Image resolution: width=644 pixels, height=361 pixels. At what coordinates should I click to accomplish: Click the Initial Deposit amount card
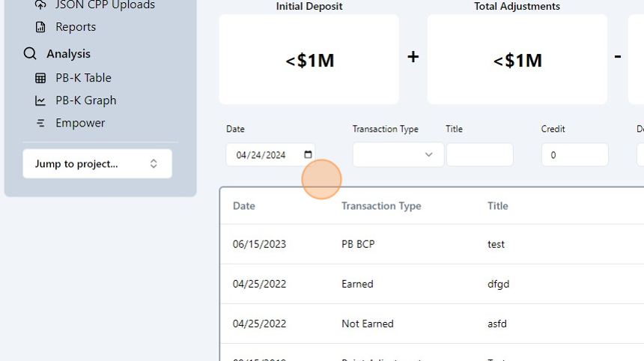point(309,60)
